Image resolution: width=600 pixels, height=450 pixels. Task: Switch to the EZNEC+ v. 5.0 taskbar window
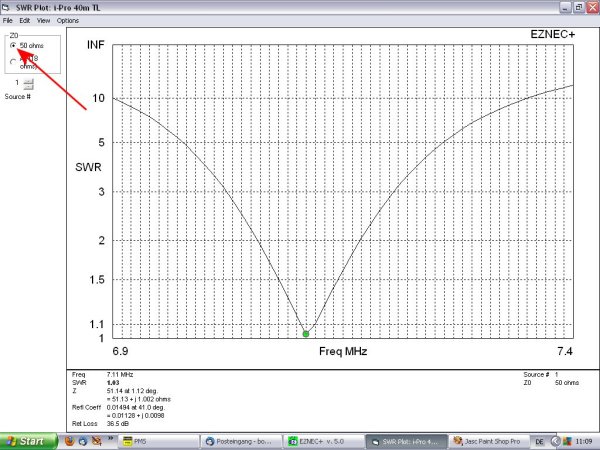click(x=323, y=442)
